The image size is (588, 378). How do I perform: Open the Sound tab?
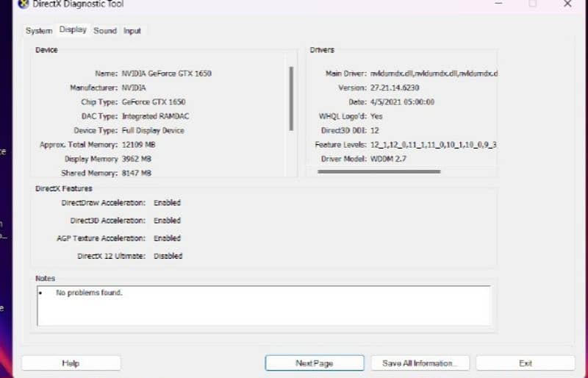click(105, 31)
